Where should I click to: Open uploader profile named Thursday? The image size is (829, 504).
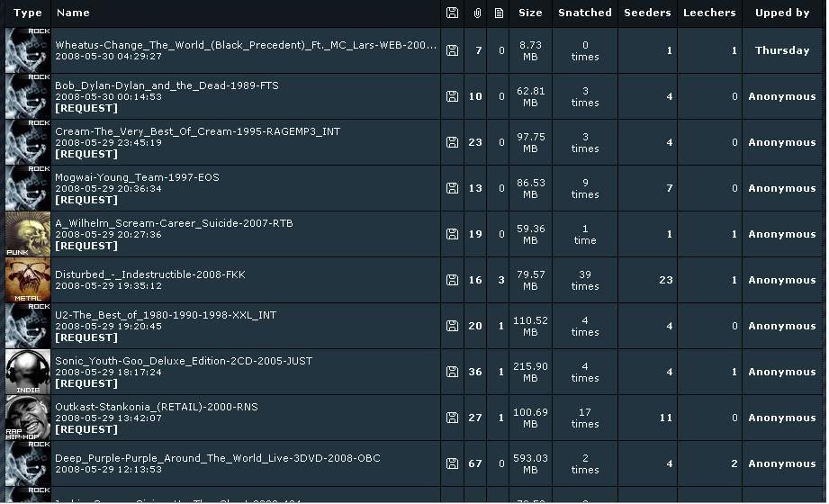(x=781, y=50)
